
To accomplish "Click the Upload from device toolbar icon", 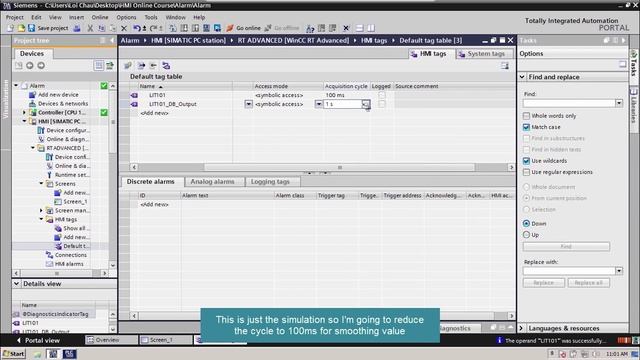I will point(196,28).
